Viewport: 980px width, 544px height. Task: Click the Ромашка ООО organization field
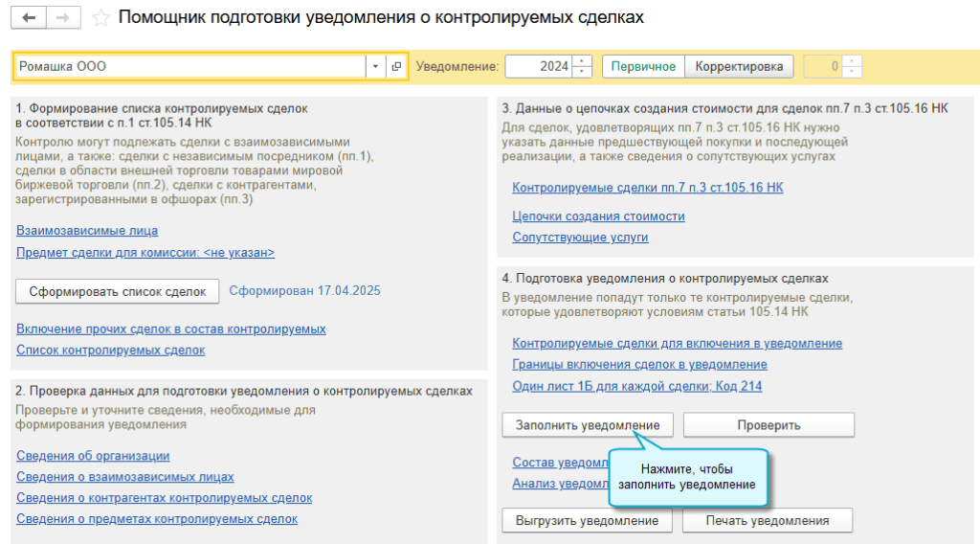[189, 66]
